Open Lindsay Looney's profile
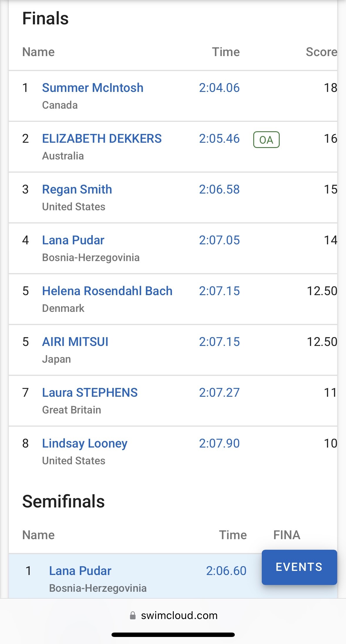The height and width of the screenshot is (644, 346). 85,443
